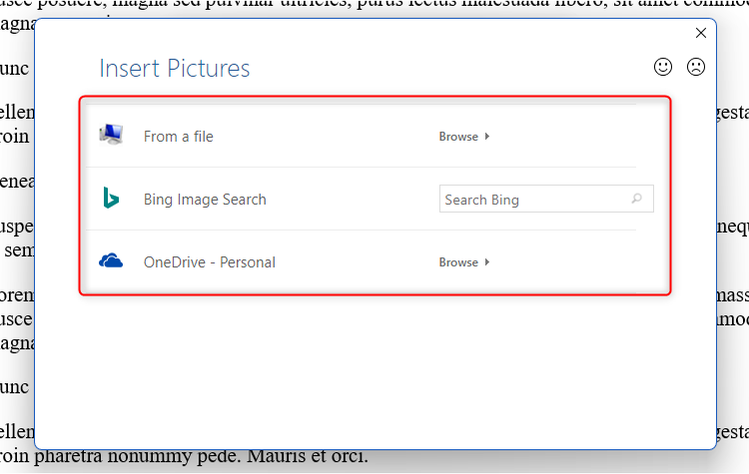This screenshot has width=749, height=474.
Task: Select the From a file option label
Action: tap(178, 137)
